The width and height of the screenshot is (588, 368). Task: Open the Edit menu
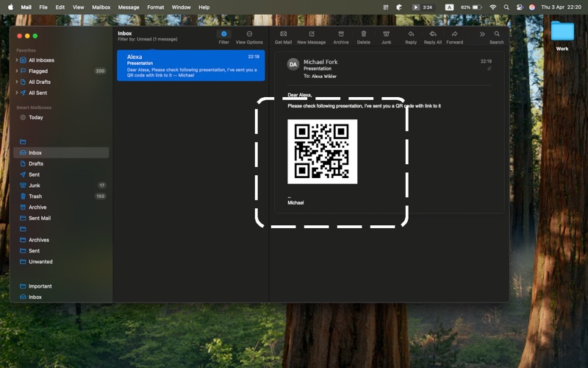coord(60,7)
